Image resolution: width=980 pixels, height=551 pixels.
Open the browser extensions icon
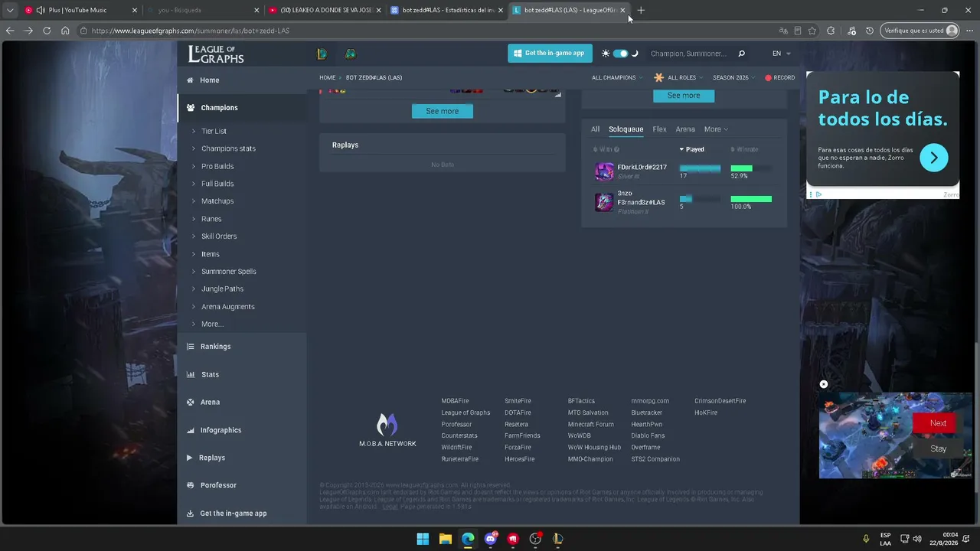point(831,31)
